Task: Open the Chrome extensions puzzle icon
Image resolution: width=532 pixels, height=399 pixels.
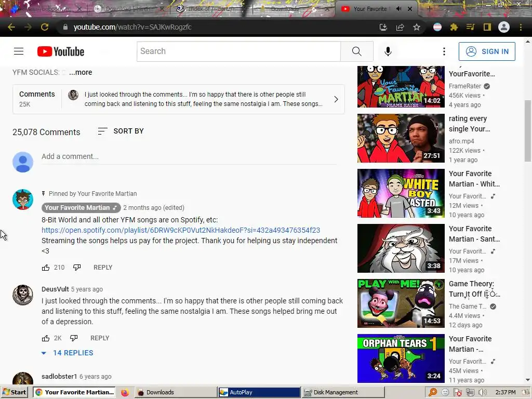Action: tap(454, 27)
